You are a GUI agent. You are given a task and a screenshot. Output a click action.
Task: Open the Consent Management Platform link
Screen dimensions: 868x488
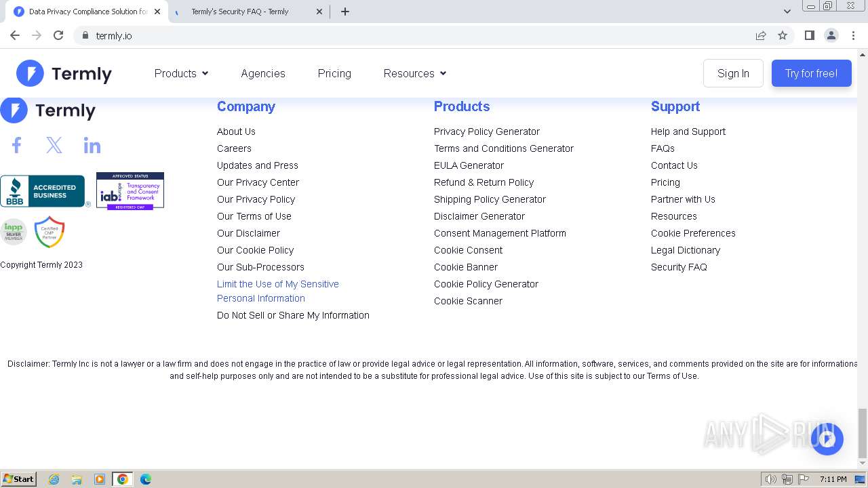click(500, 233)
